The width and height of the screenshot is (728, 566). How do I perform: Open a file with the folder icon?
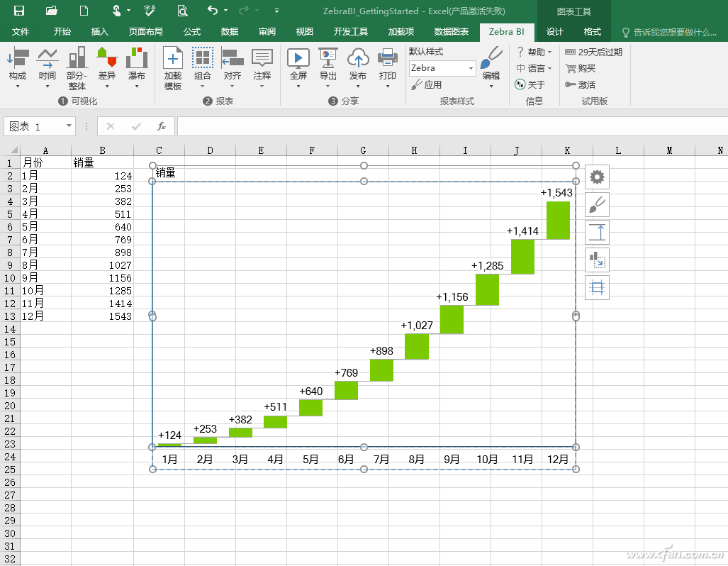[x=52, y=11]
